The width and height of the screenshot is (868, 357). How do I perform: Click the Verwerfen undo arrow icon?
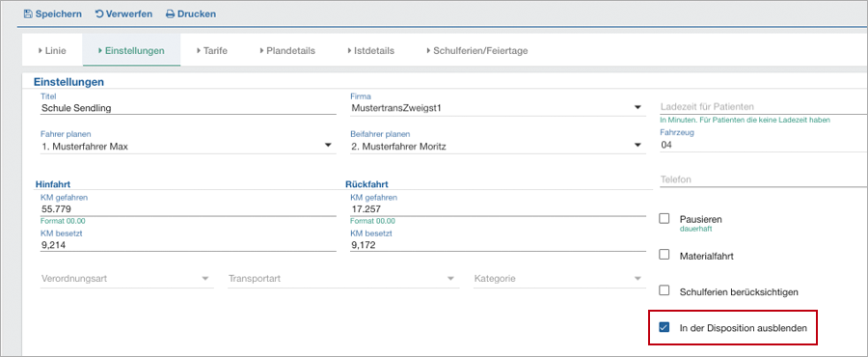point(99,14)
